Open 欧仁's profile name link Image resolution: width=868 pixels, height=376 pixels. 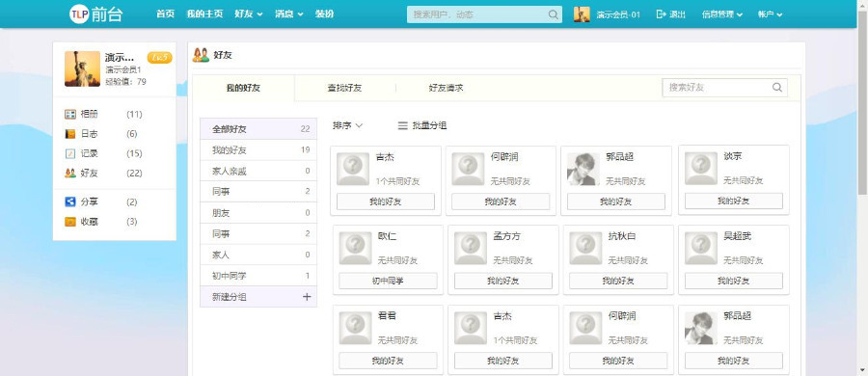pos(387,236)
